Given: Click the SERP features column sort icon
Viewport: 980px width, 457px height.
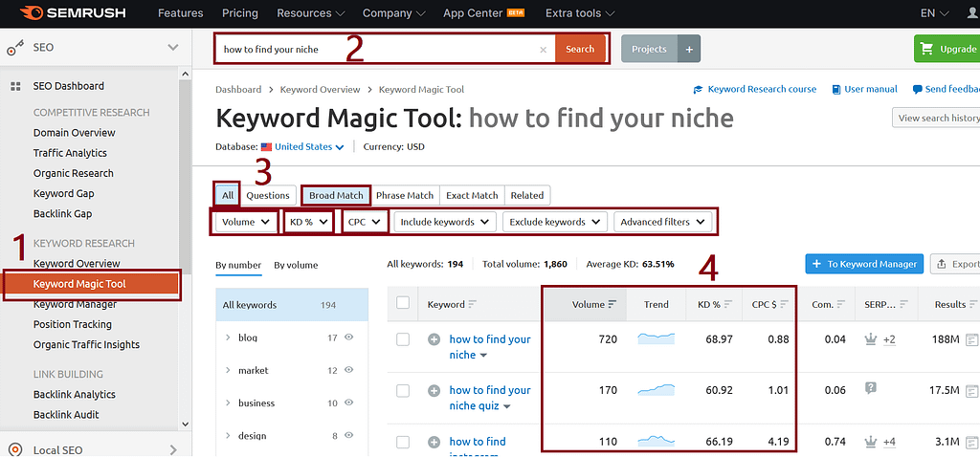Looking at the screenshot, I should (903, 305).
